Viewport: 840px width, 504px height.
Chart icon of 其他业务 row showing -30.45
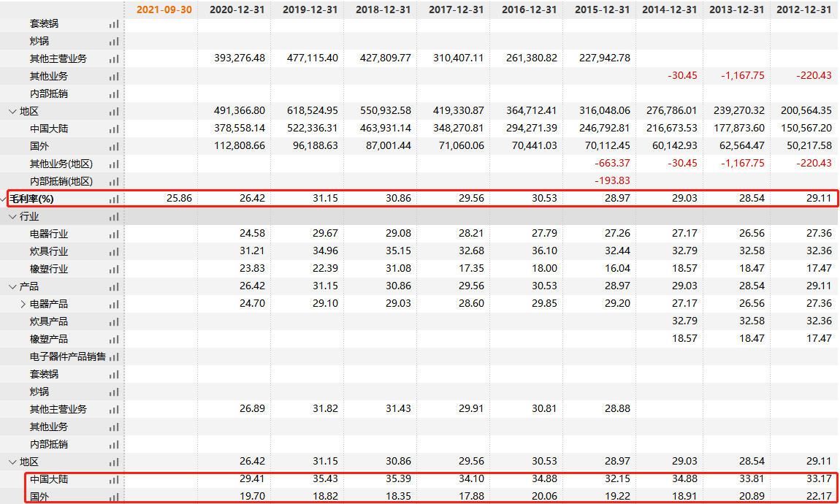pyautogui.click(x=114, y=76)
